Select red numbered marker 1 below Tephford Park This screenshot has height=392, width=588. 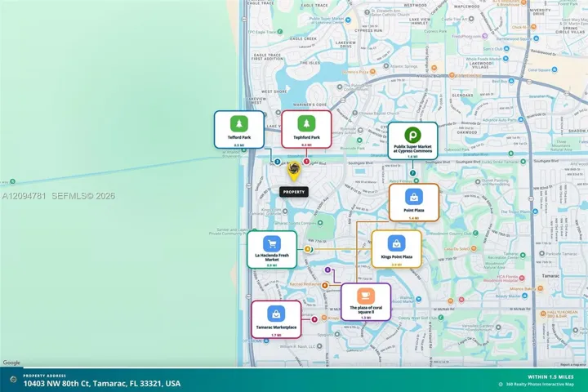point(306,162)
